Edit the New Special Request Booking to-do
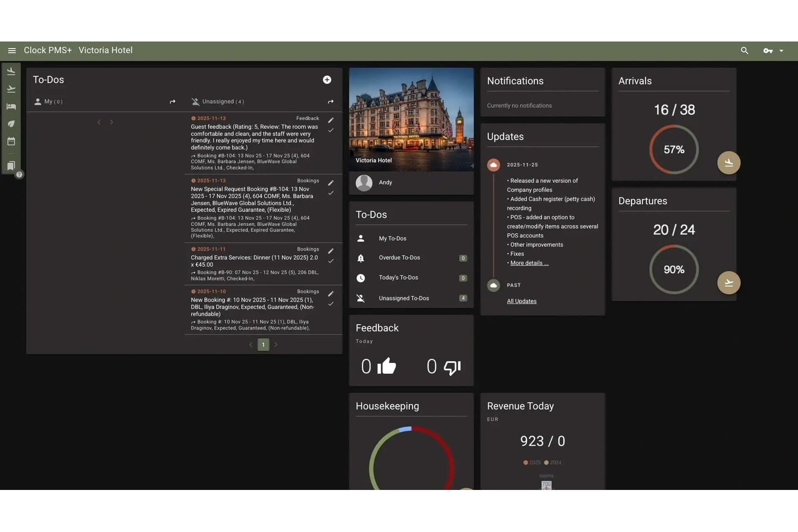This screenshot has height=532, width=798. [x=331, y=183]
